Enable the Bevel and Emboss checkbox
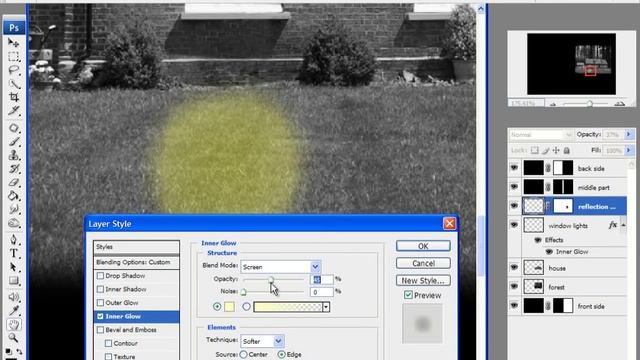This screenshot has height=360, width=640. [100, 330]
